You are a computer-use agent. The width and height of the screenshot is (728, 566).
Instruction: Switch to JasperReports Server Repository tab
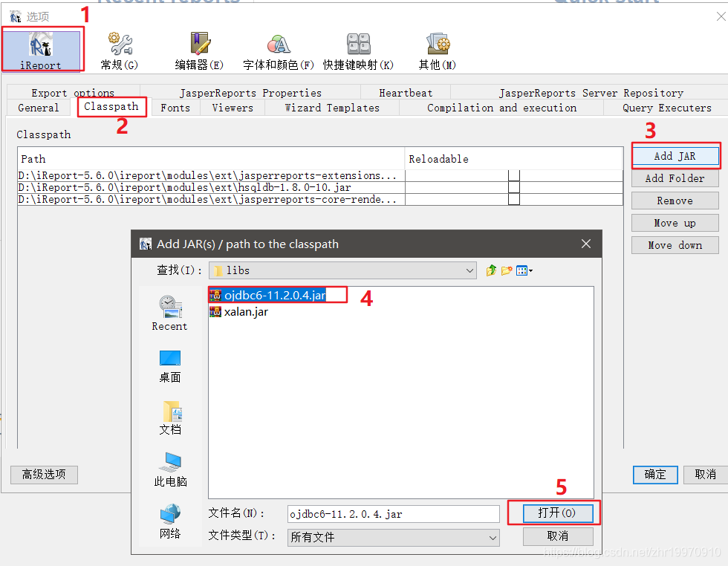coord(591,92)
